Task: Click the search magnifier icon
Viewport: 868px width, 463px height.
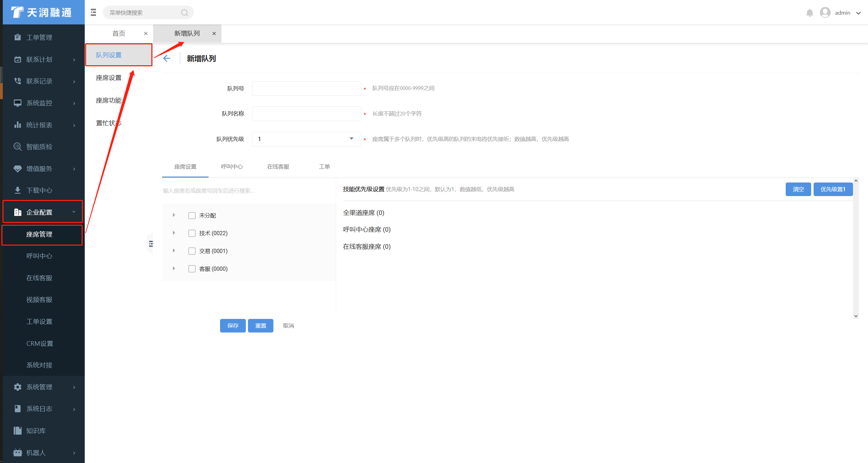Action: tap(184, 13)
